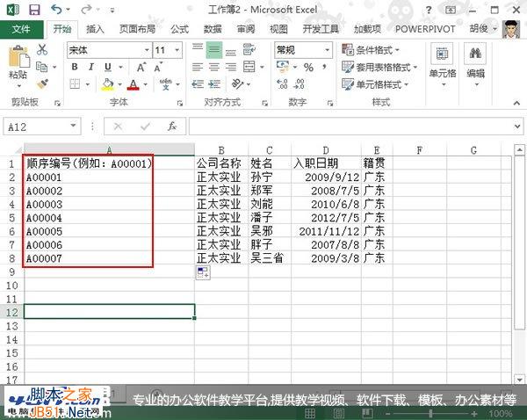Click the Paste clipboard icon

coord(18,60)
